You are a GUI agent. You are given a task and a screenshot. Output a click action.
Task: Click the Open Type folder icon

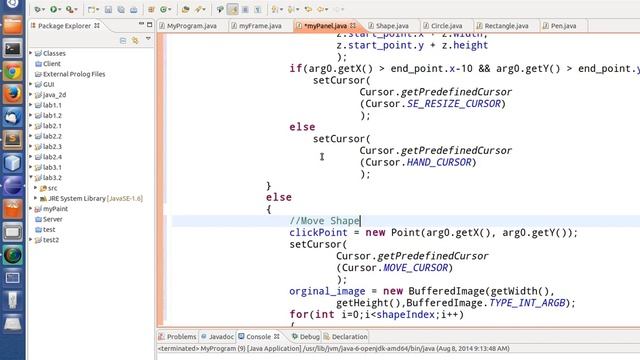coord(185,9)
